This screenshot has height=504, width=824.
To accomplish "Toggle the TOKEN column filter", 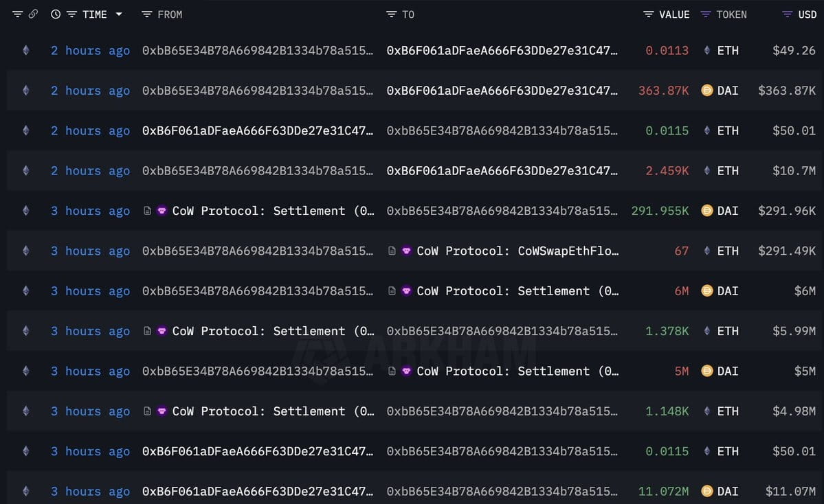I will 706,14.
